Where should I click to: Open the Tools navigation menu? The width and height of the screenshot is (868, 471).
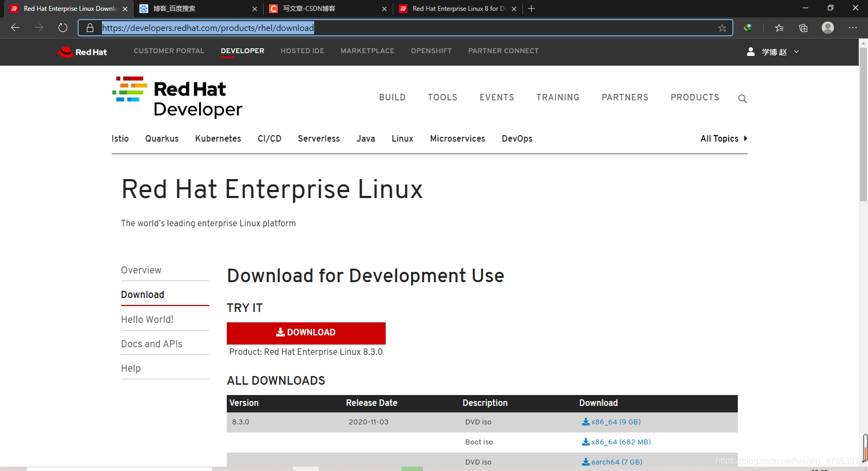click(x=443, y=97)
